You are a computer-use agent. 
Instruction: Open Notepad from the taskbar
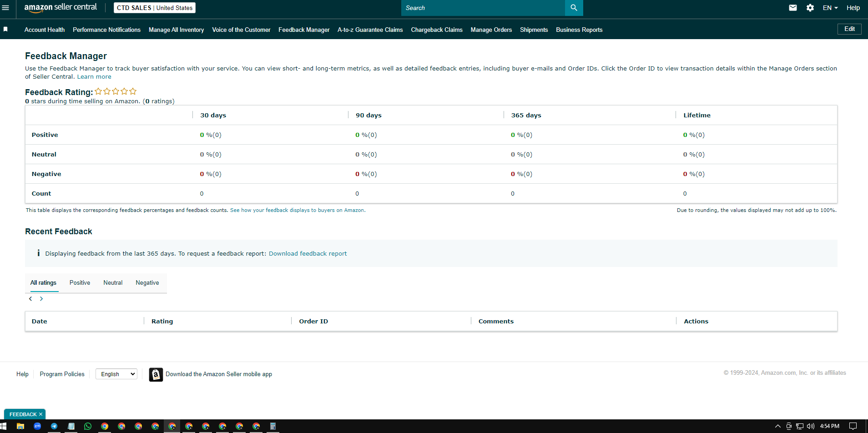tap(71, 426)
